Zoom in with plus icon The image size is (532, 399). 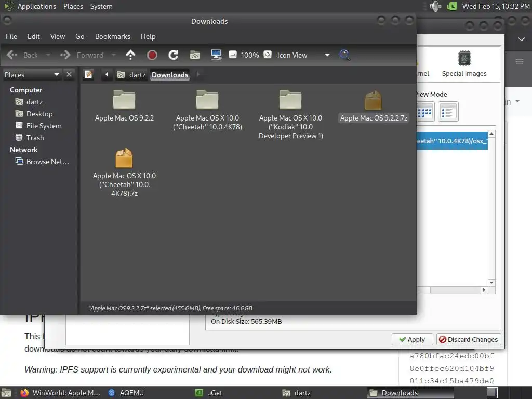[x=268, y=55]
